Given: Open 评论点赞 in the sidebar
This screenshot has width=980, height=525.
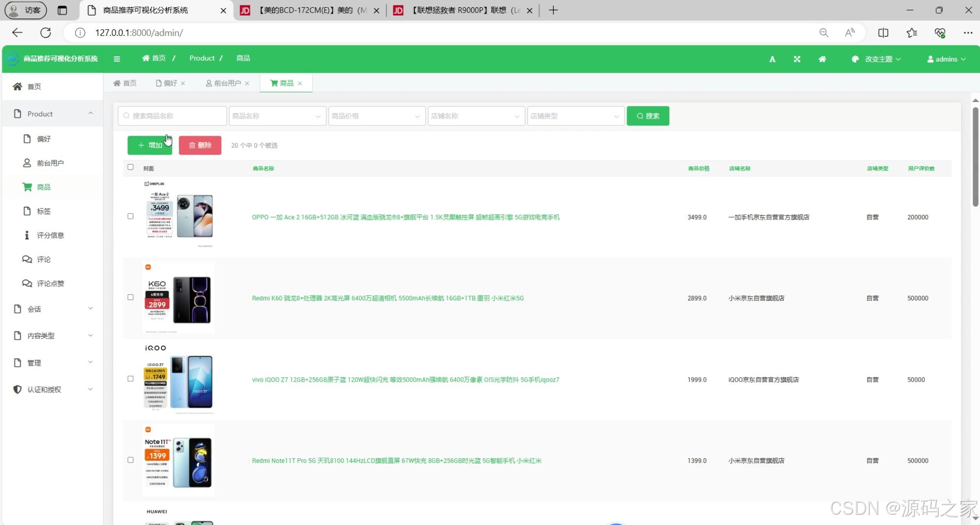Looking at the screenshot, I should 52,283.
